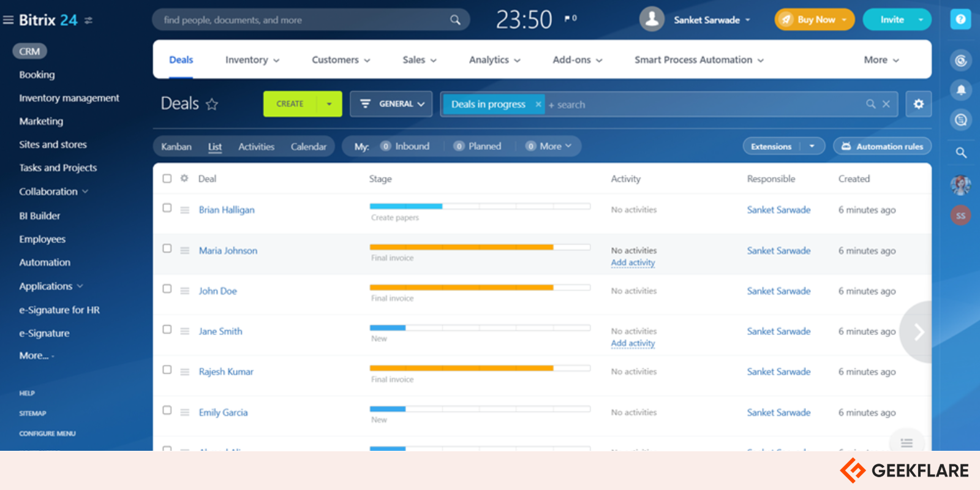The image size is (980, 490).
Task: Click Jane Smith's New stage progress bar
Action: 480,328
